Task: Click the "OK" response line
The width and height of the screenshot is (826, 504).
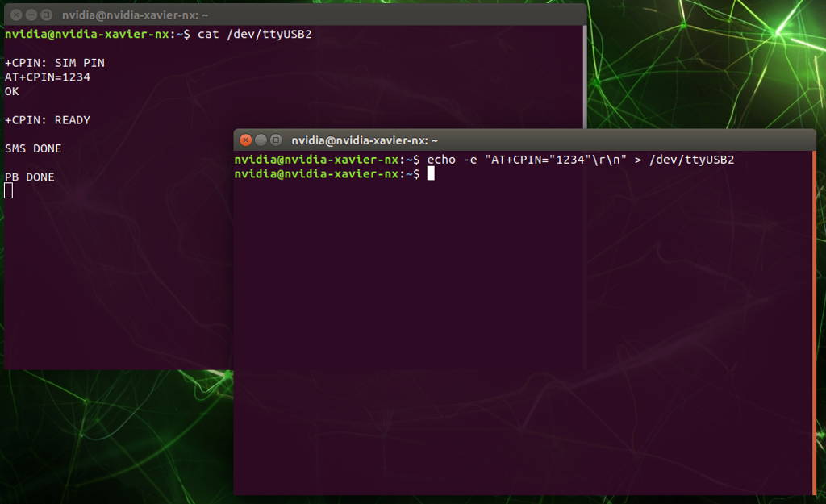Action: [x=11, y=92]
